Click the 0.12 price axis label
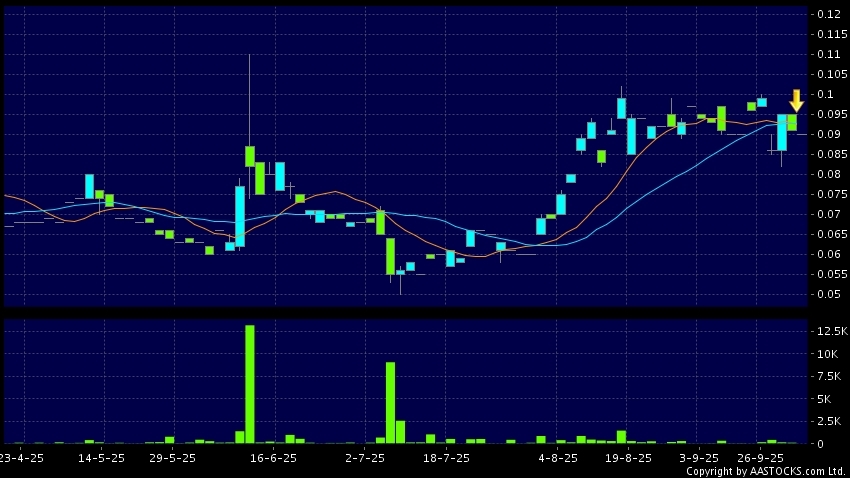 (x=828, y=14)
